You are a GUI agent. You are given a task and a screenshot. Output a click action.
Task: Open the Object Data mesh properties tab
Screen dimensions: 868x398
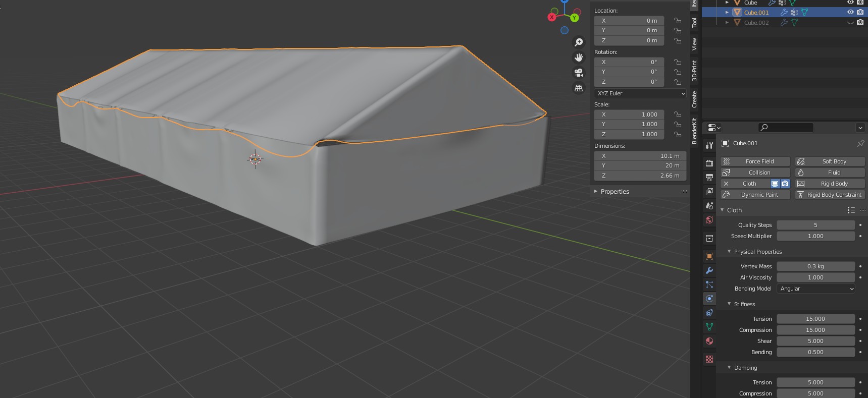coord(709,327)
